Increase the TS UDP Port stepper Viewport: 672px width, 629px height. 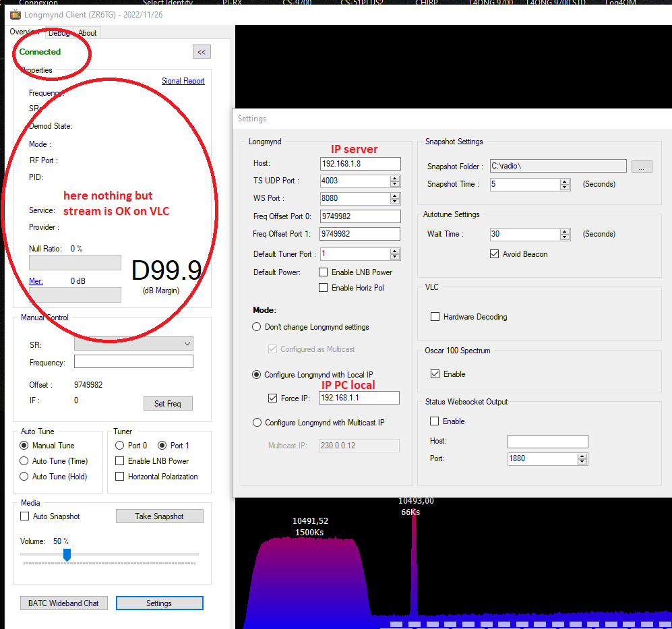(395, 178)
